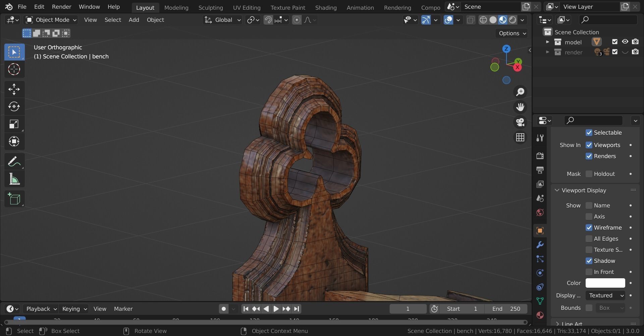Image resolution: width=644 pixels, height=336 pixels.
Task: Switch to solid viewport shading
Action: (x=493, y=20)
